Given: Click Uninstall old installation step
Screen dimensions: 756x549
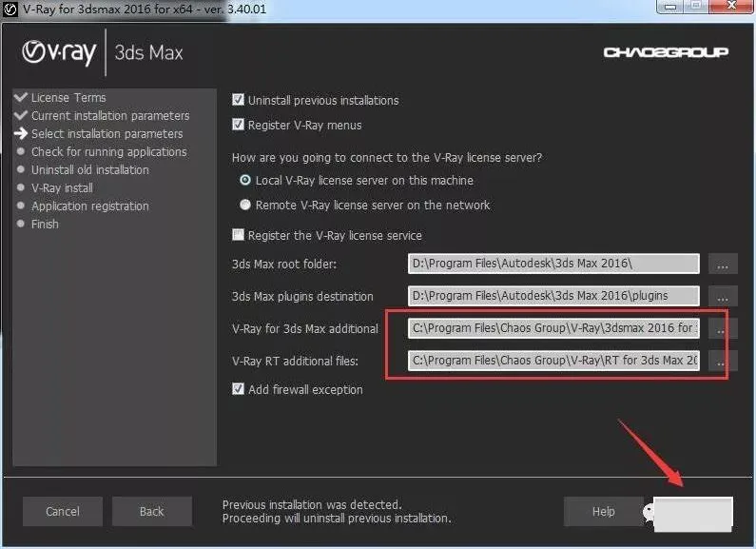Looking at the screenshot, I should pos(90,169).
